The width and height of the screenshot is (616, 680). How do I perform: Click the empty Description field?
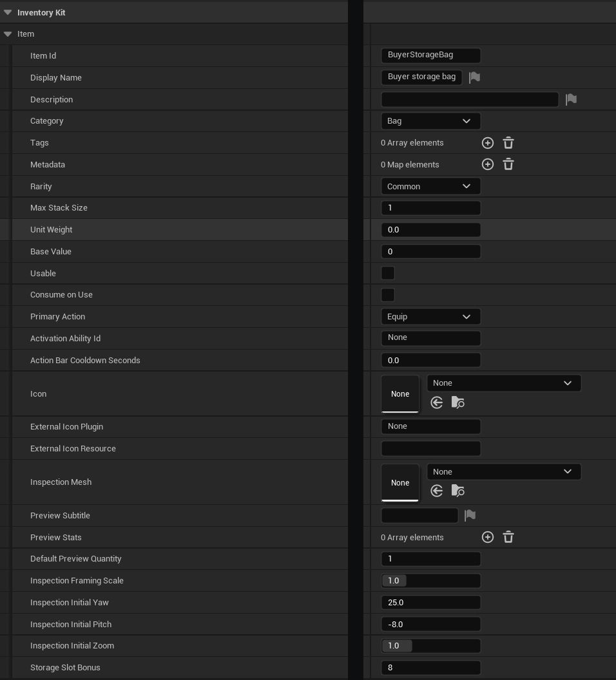click(470, 99)
